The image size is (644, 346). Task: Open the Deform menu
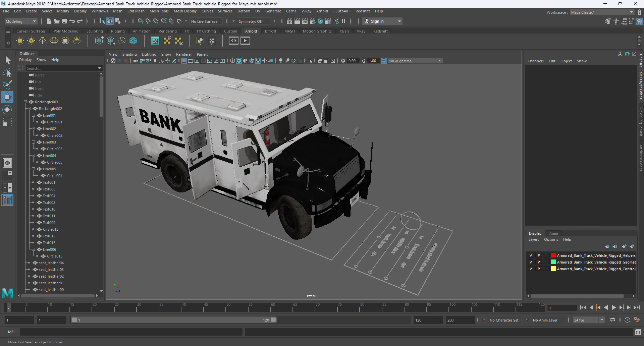pyautogui.click(x=244, y=11)
